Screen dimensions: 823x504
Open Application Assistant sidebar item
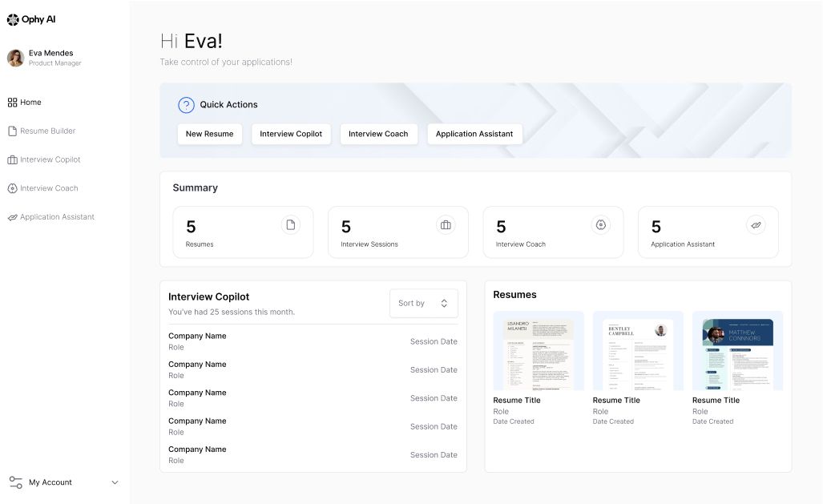[x=57, y=217]
